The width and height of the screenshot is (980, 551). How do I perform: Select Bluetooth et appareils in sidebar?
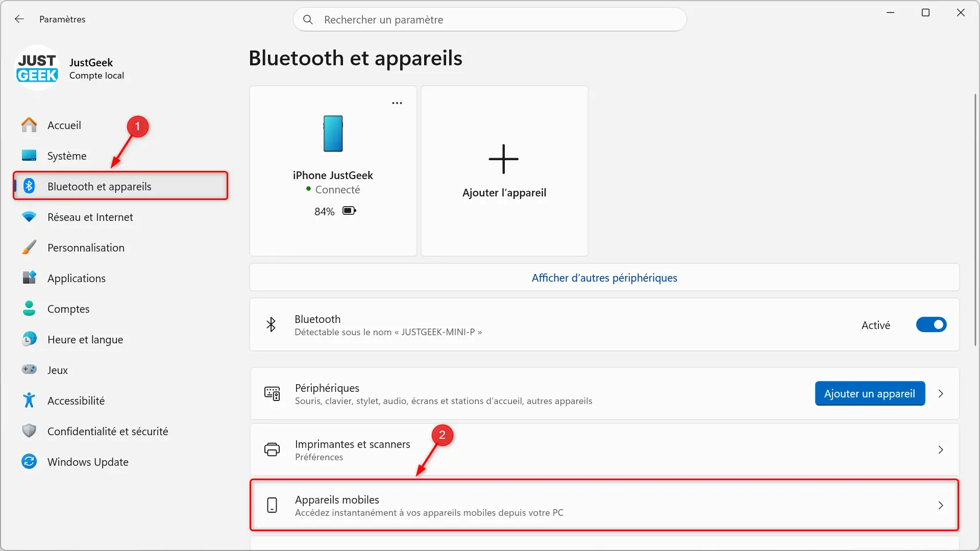pos(120,187)
